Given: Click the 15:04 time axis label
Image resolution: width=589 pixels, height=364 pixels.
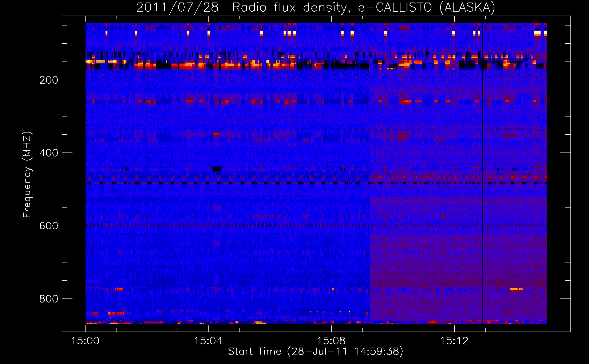Looking at the screenshot, I should pyautogui.click(x=208, y=341).
